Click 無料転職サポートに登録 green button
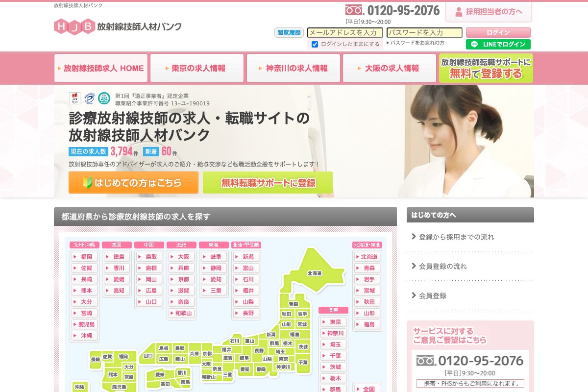The image size is (588, 392). (268, 183)
